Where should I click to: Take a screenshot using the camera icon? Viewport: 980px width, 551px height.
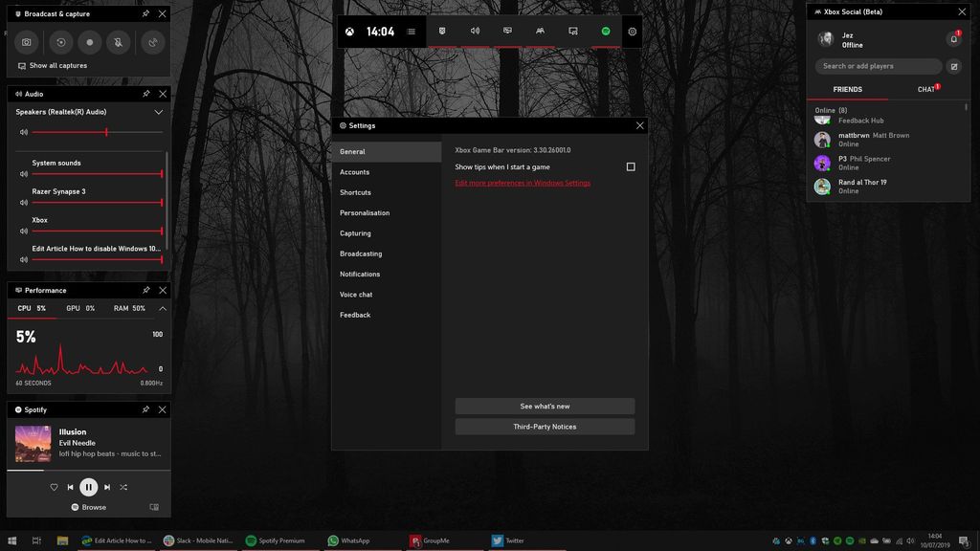click(x=27, y=42)
